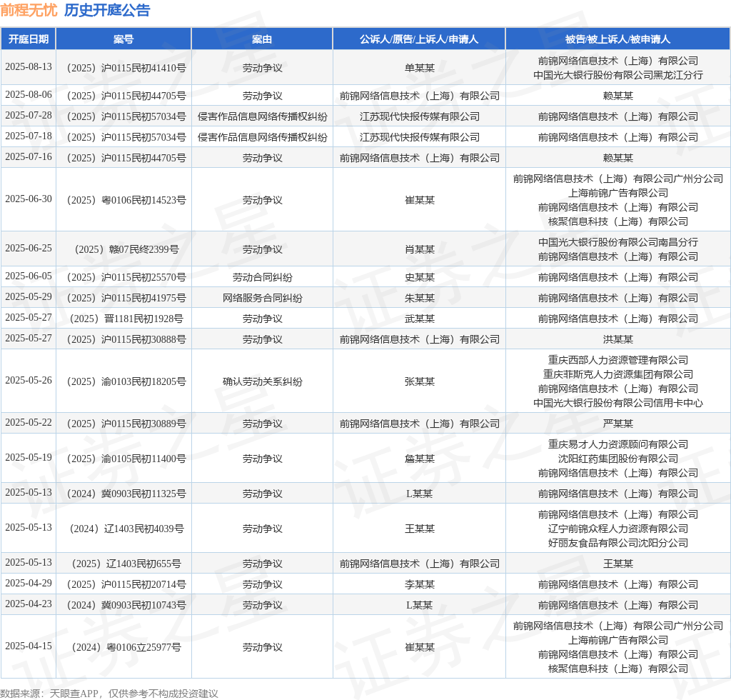Click plaintiff cell 朱某某
This screenshot has width=731, height=700.
[x=420, y=298]
